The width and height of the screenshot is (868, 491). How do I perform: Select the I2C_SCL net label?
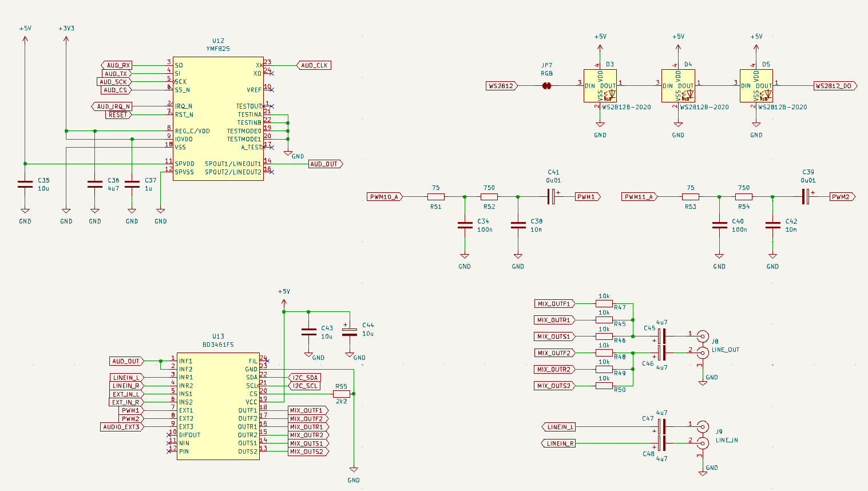click(x=305, y=386)
